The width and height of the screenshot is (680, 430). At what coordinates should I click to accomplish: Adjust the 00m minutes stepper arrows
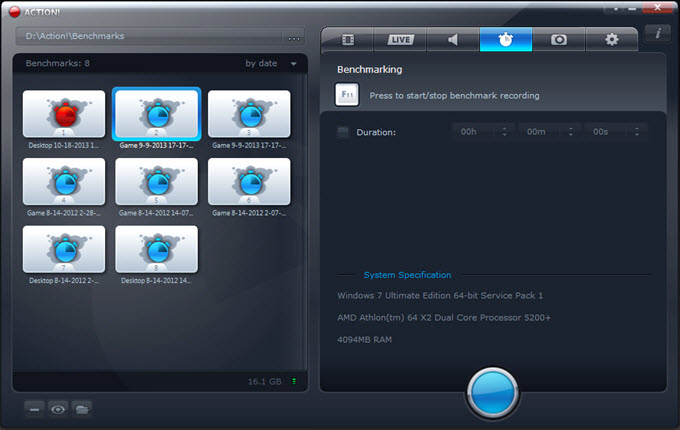(571, 132)
